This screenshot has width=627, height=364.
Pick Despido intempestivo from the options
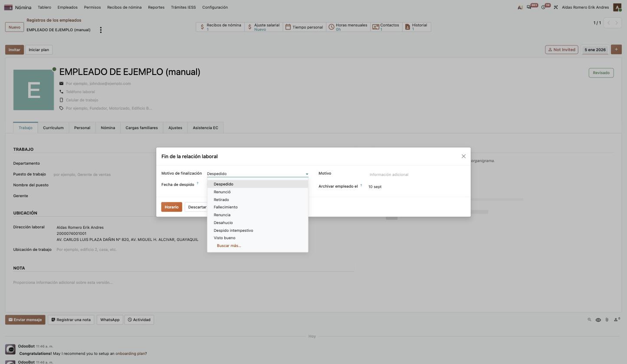pos(258,231)
